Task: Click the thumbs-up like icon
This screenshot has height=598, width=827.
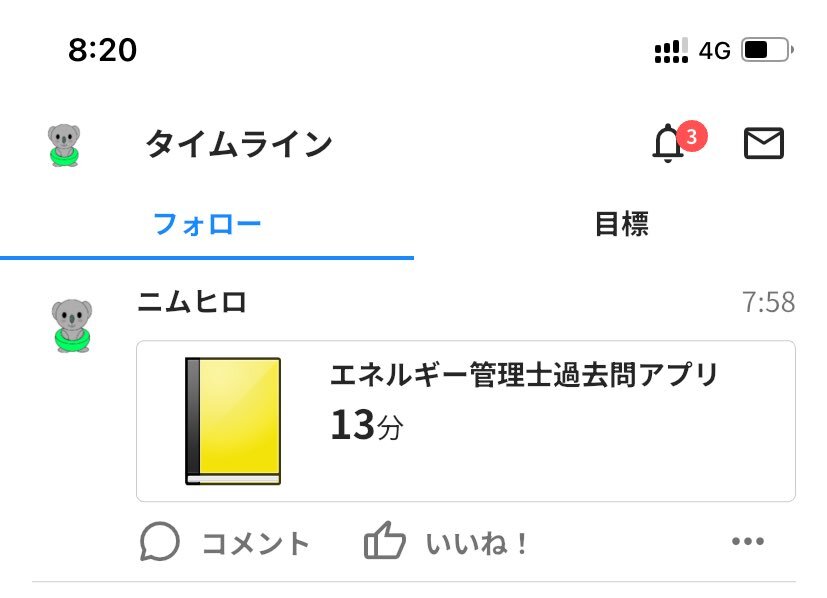Action: point(384,543)
